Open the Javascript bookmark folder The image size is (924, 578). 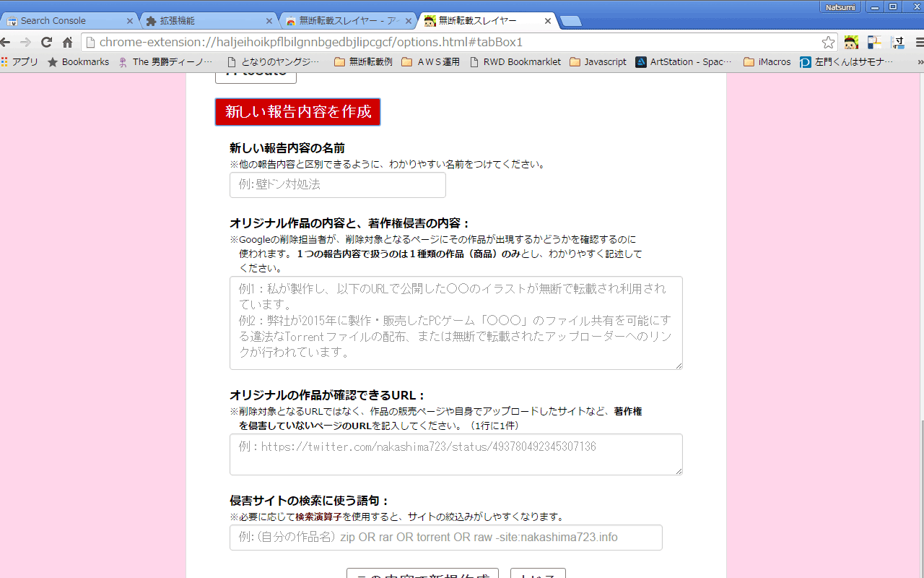tap(598, 62)
